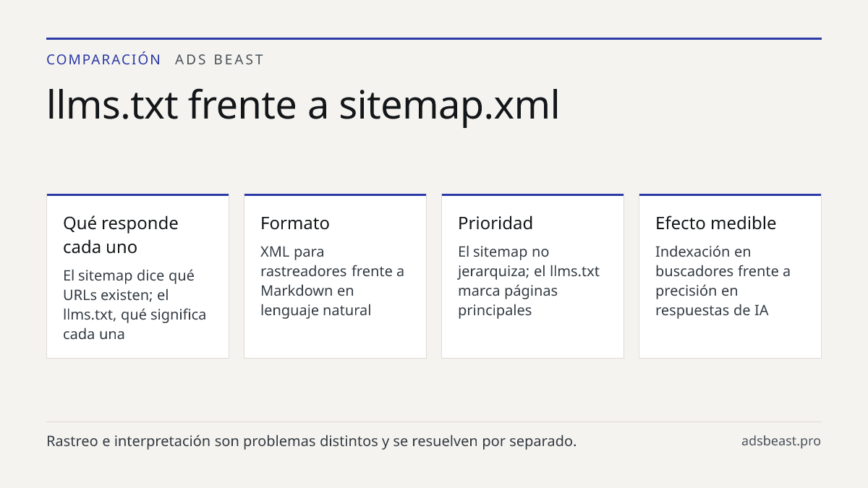Click the 'COMPARACIÓN' label
This screenshot has height=488, width=868.
click(x=103, y=59)
